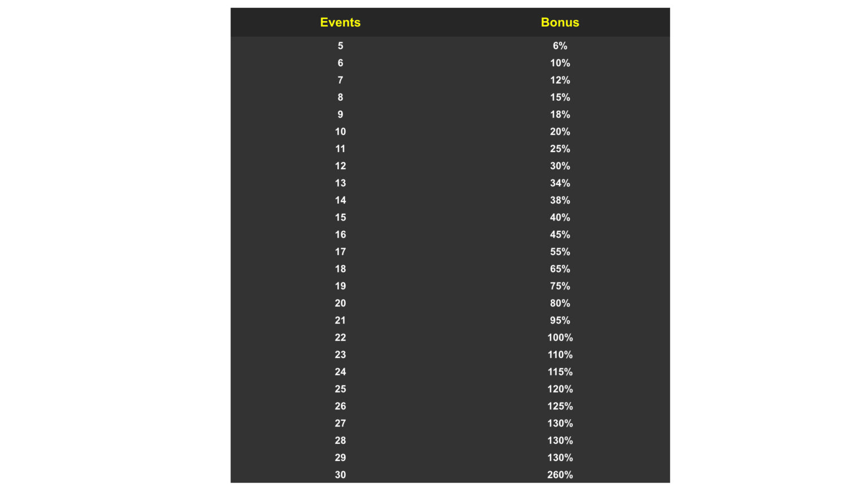Click the 40% bonus cell
Image resolution: width=868 pixels, height=500 pixels.
(x=560, y=217)
